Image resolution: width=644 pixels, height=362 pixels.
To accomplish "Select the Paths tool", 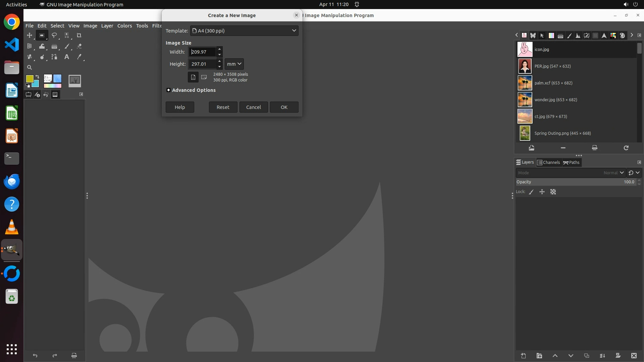I will pyautogui.click(x=54, y=57).
